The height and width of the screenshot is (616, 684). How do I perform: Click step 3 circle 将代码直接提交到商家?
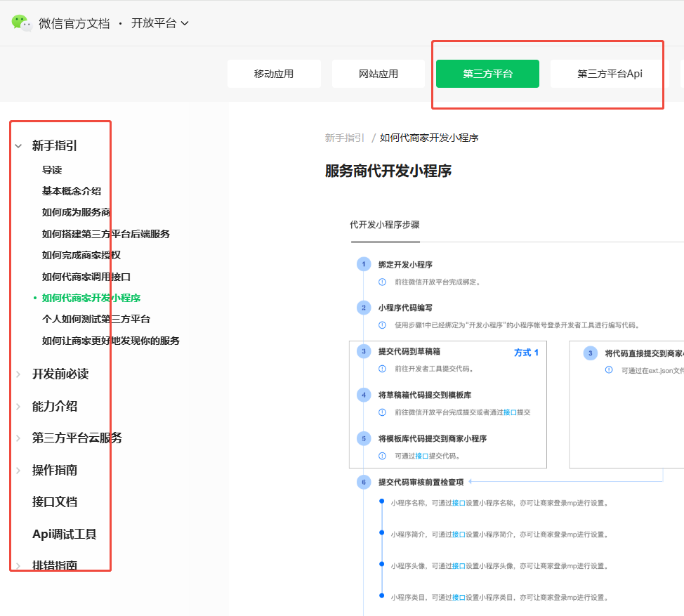590,353
